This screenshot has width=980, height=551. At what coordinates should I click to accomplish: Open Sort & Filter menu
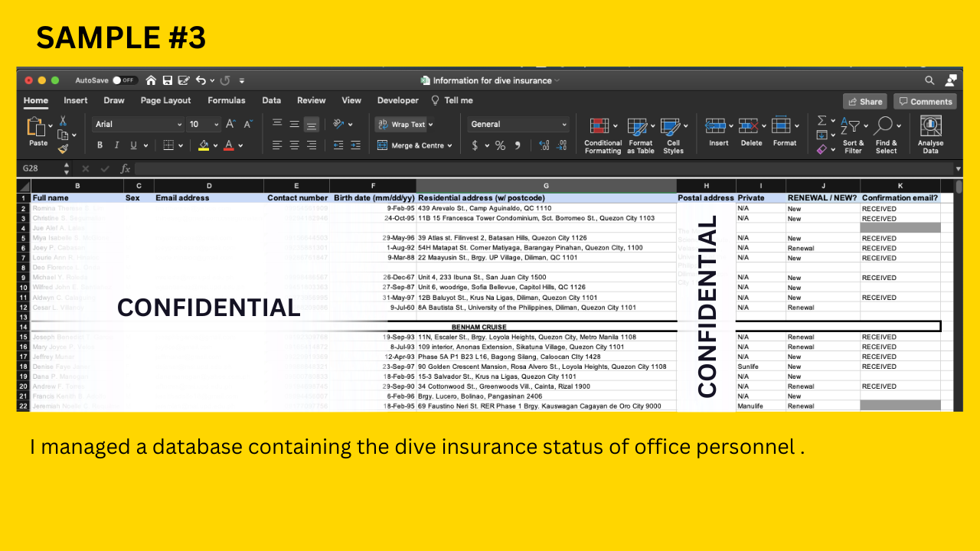(x=853, y=135)
